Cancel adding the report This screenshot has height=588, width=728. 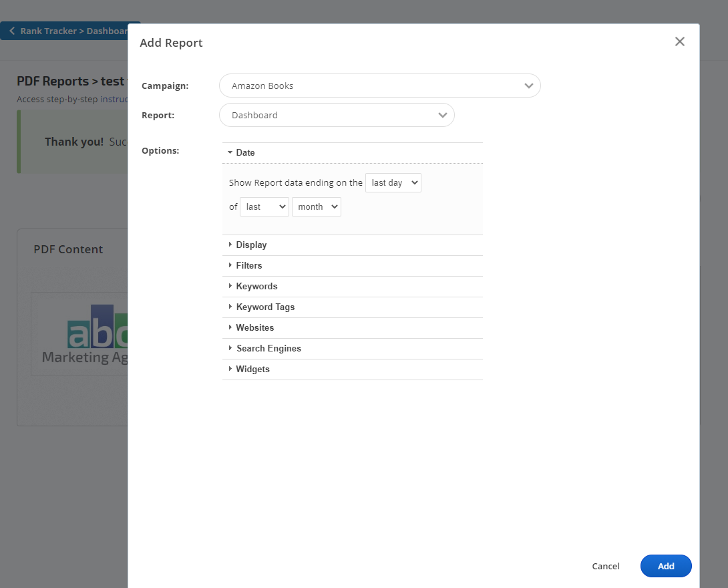coord(605,566)
